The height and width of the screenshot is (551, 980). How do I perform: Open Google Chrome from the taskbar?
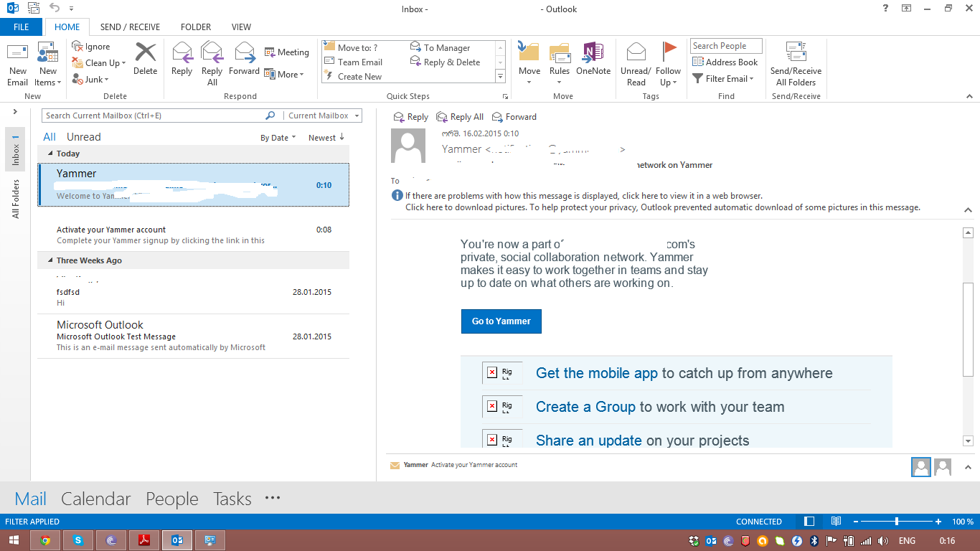click(45, 540)
